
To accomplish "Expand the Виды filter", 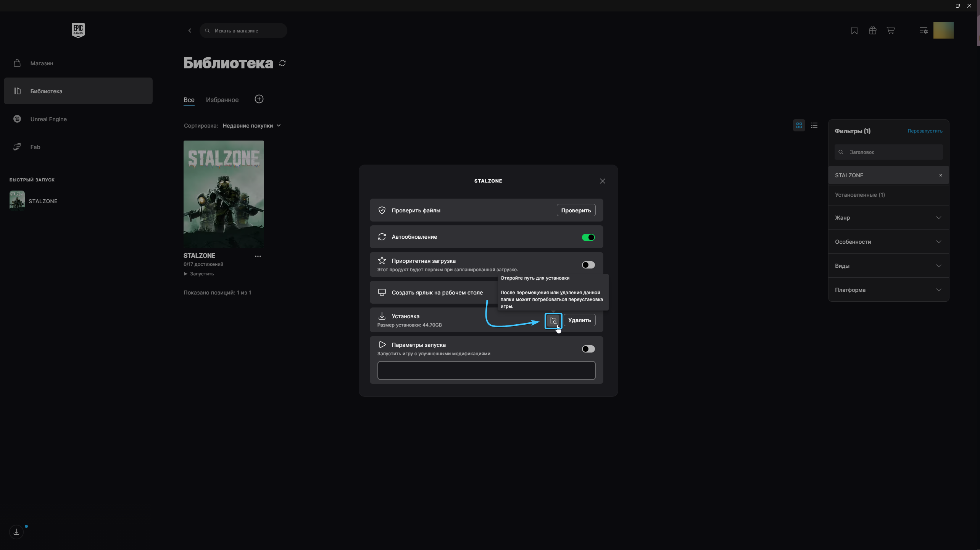I will point(888,266).
